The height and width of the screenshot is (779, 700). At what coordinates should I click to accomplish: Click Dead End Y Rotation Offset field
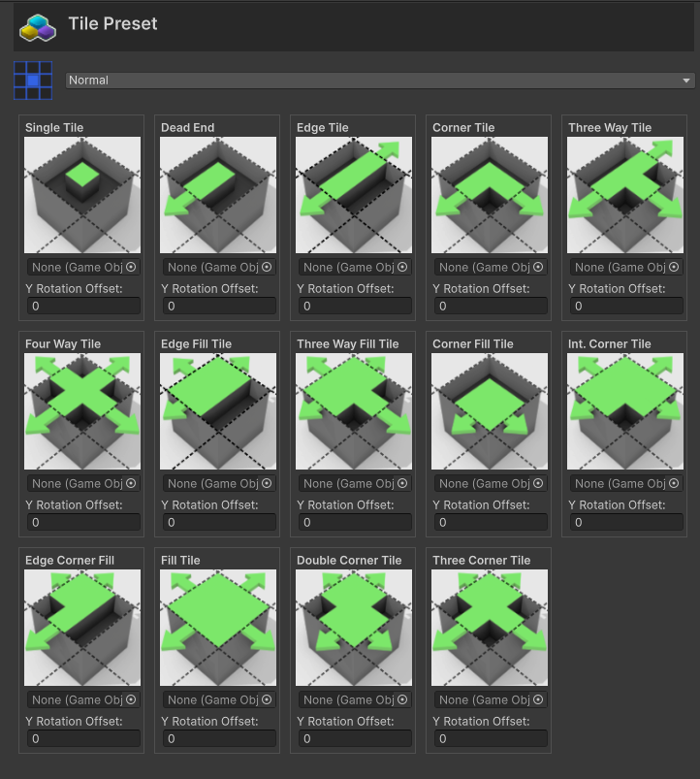(x=219, y=306)
